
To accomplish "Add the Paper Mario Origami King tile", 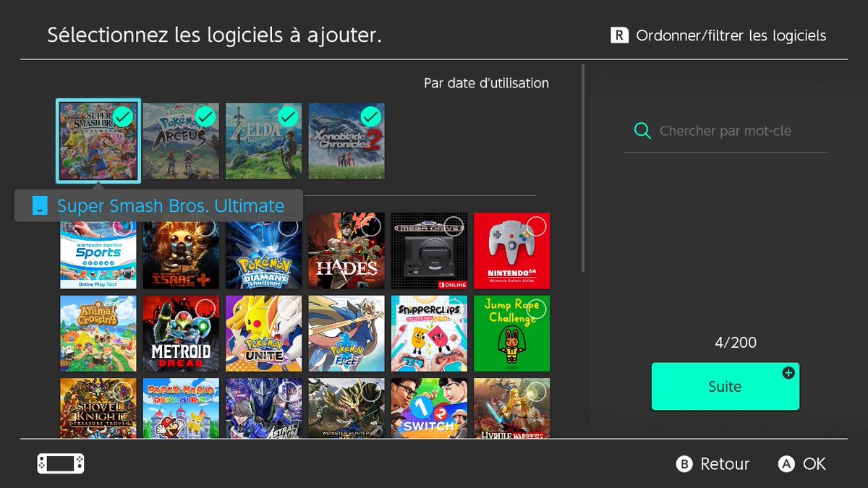I will point(181,408).
